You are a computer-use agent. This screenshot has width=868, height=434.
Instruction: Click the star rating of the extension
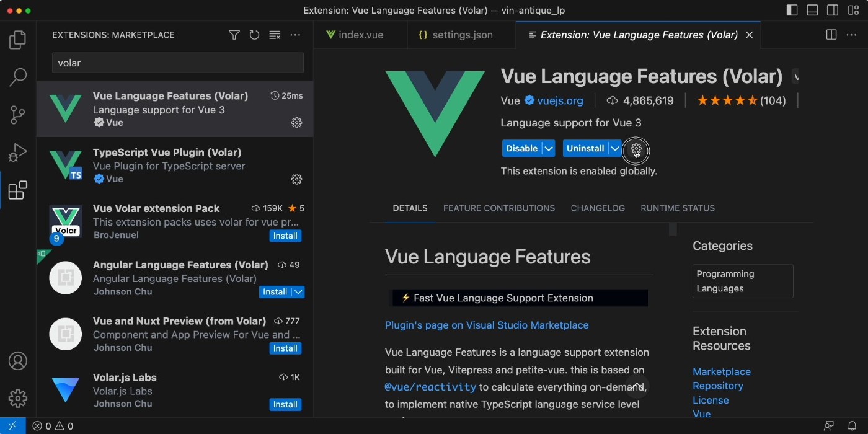727,100
